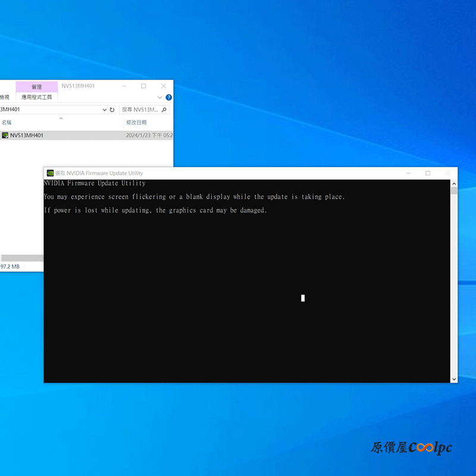Click the console scrollbar up arrow
Screen dimensions: 476x476
[454, 184]
